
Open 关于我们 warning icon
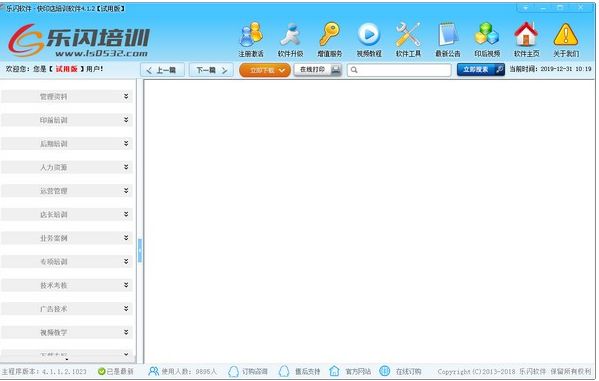(566, 39)
